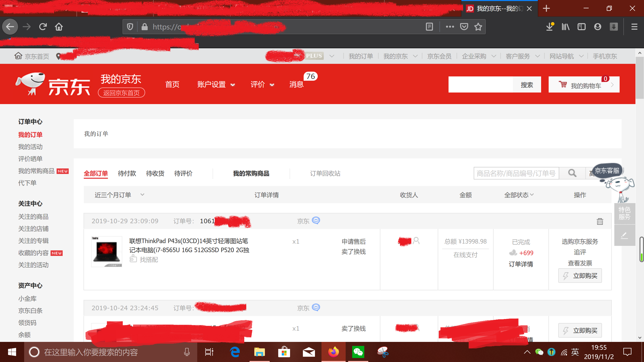Open WeChat from taskbar
644x362 pixels.
click(358, 352)
